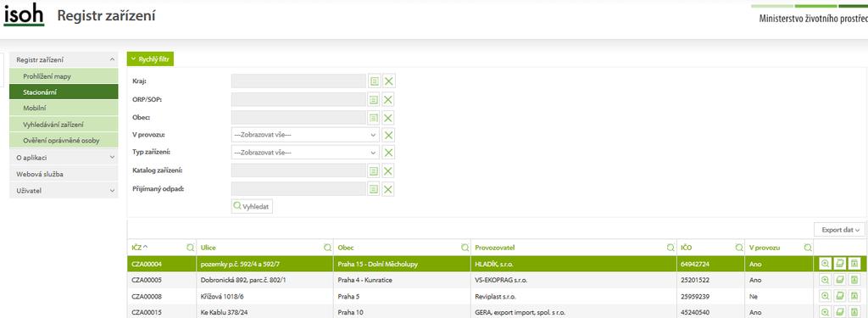
Task: Clear the Obec filter with X
Action: (x=389, y=118)
